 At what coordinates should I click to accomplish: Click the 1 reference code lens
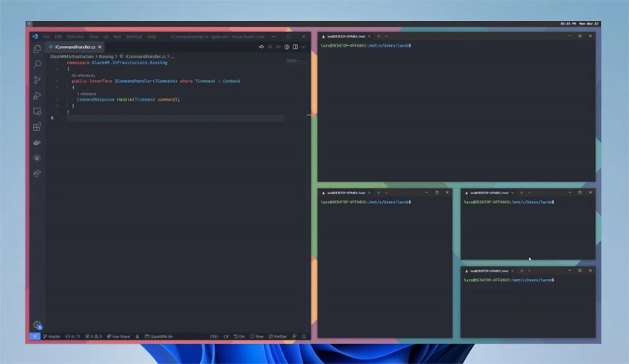(x=87, y=94)
